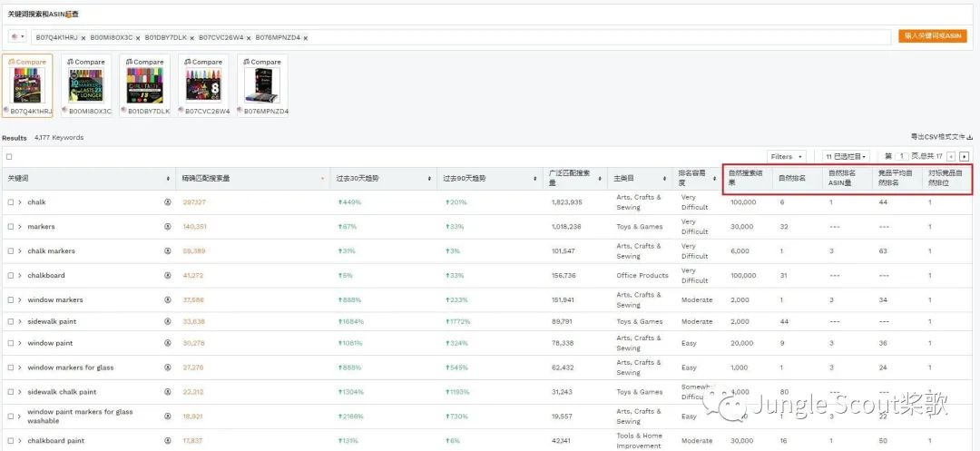Remove ASIN B07Q4K1HRJ tag from search box
980x451 pixels.
tap(83, 38)
